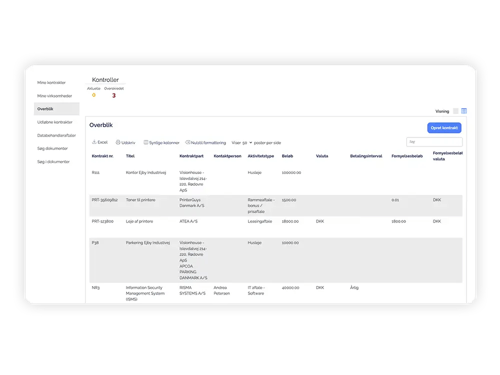Click the 'RISMA SYSTEMS A/S' cell
This screenshot has height=375, width=500.
click(192, 290)
